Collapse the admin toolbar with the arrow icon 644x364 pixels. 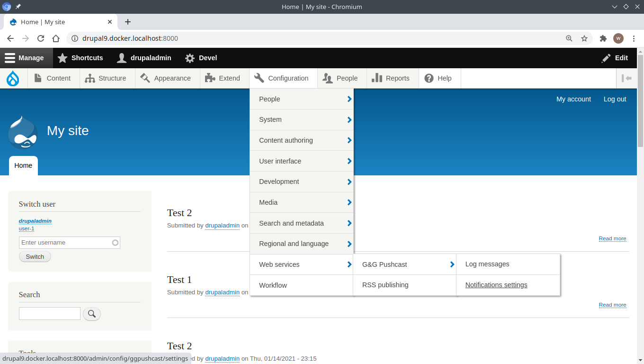627,78
